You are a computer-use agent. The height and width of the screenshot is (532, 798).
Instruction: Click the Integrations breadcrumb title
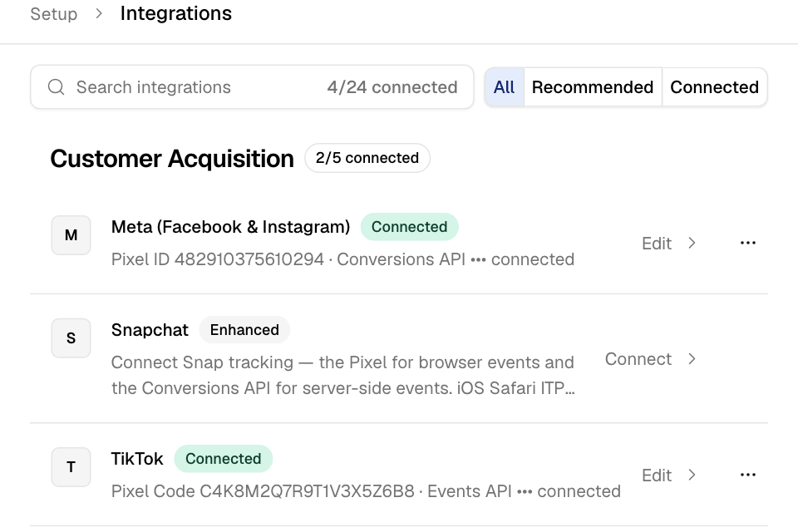(x=175, y=13)
